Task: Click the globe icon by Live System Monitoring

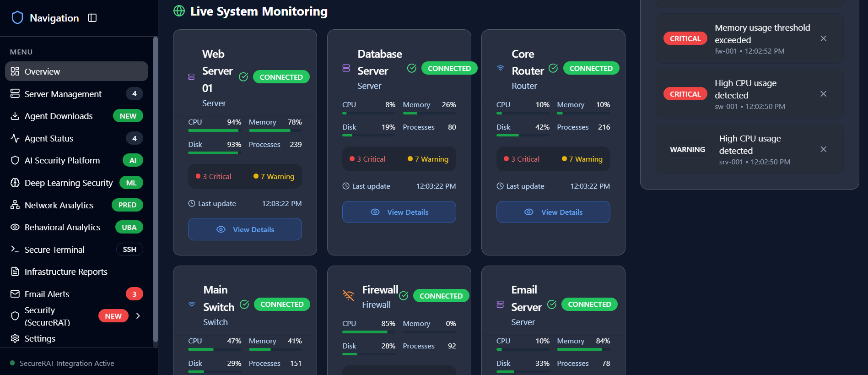Action: (179, 11)
